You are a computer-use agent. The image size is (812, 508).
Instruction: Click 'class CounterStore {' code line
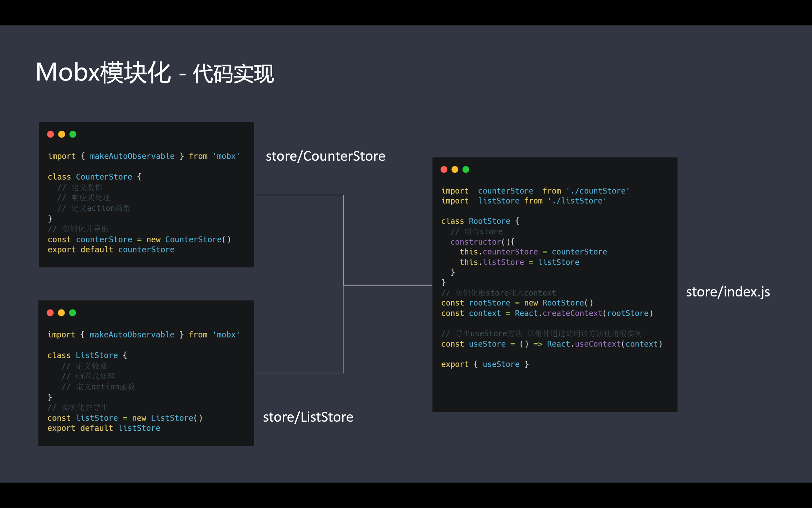pos(94,177)
